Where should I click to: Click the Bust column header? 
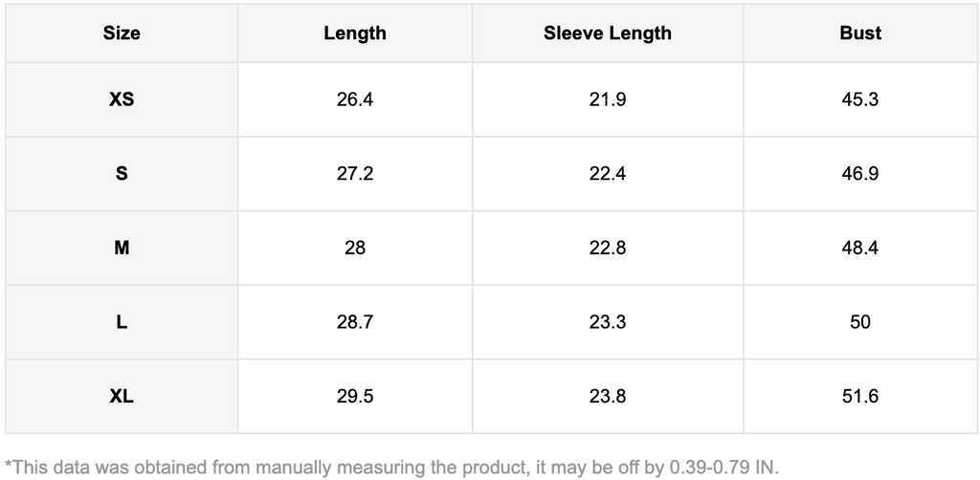[860, 33]
